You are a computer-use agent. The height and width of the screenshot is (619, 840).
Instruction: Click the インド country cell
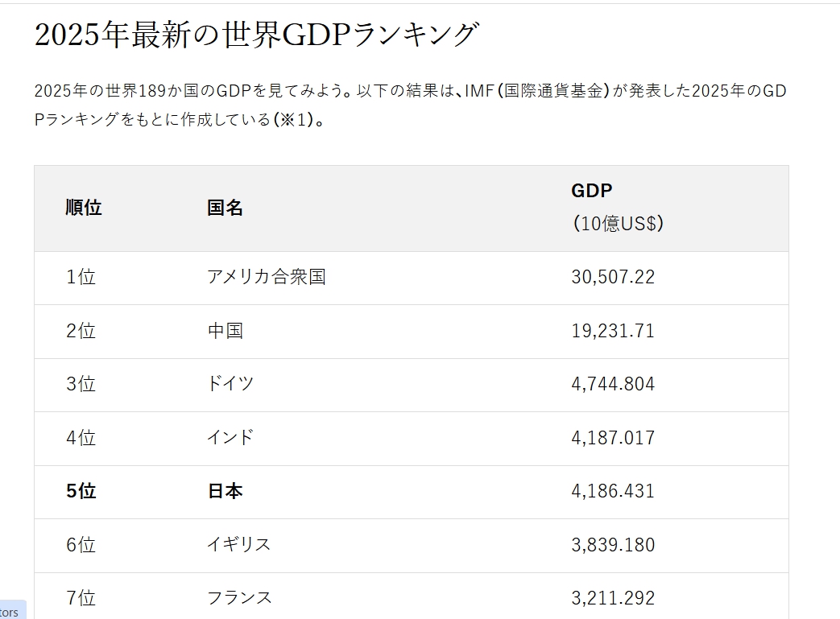click(x=230, y=438)
